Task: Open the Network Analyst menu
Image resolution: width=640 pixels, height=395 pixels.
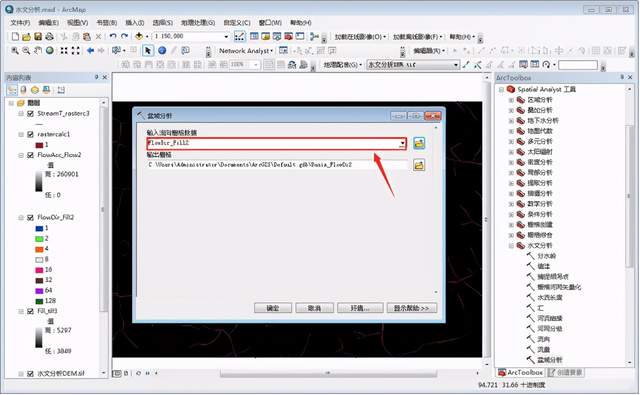Action: (x=246, y=51)
